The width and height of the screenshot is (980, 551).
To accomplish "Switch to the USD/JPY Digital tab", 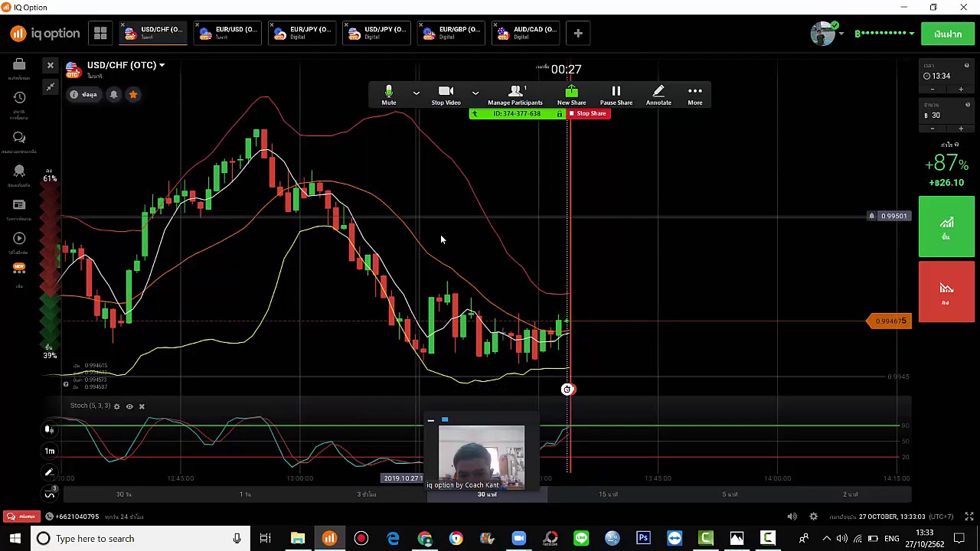I will tap(377, 33).
